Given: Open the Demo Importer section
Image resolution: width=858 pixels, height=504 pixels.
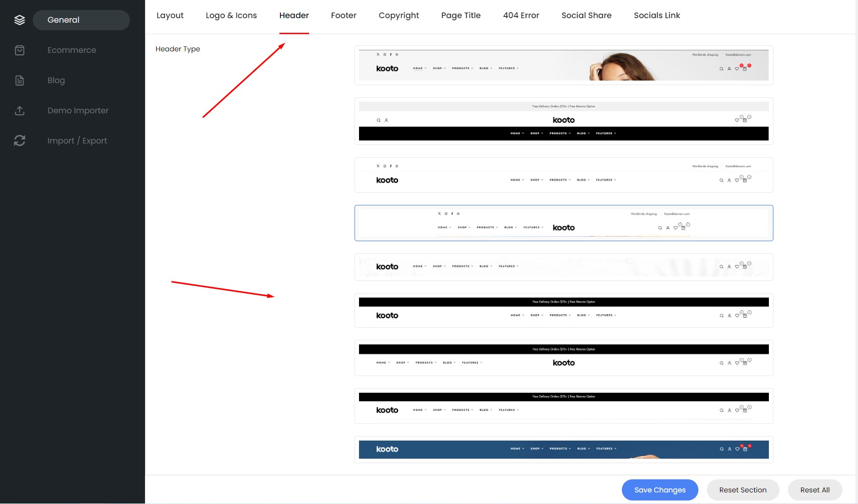Looking at the screenshot, I should (78, 111).
